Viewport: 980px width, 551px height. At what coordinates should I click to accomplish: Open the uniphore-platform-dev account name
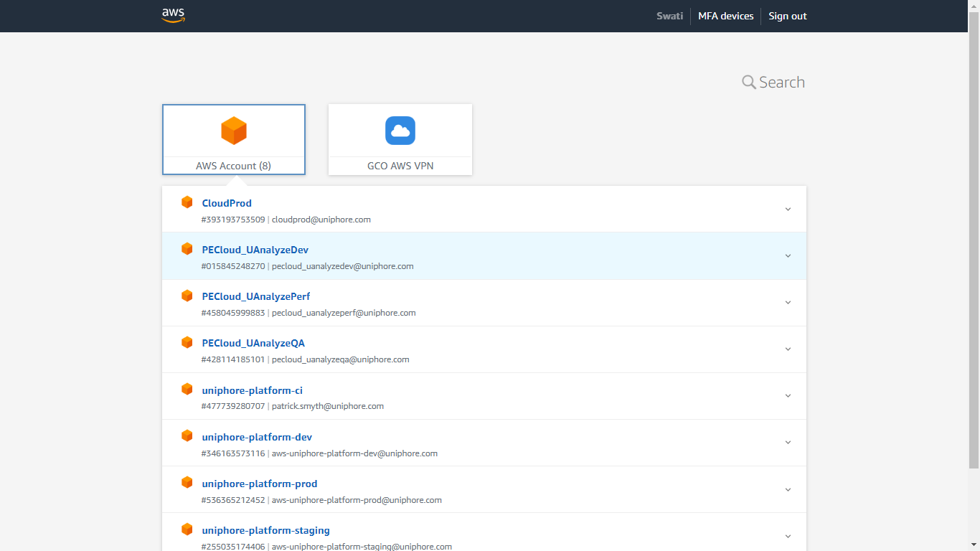click(257, 437)
